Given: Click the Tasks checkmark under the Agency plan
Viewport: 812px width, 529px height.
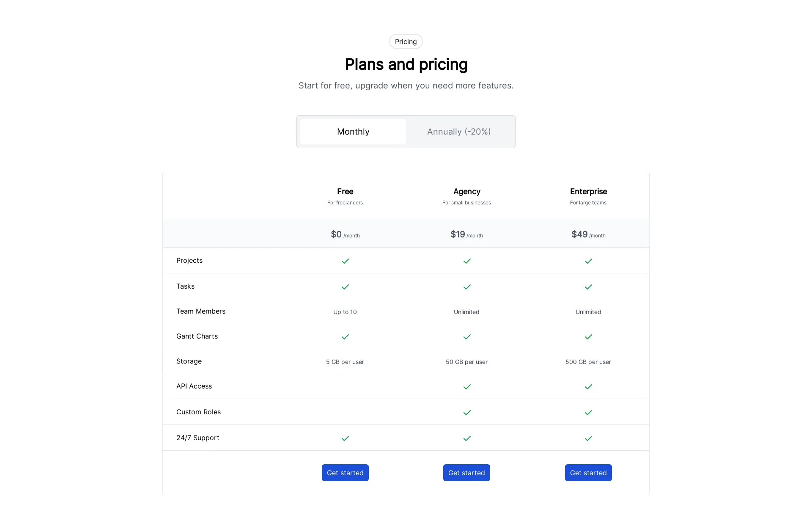Looking at the screenshot, I should click(467, 287).
